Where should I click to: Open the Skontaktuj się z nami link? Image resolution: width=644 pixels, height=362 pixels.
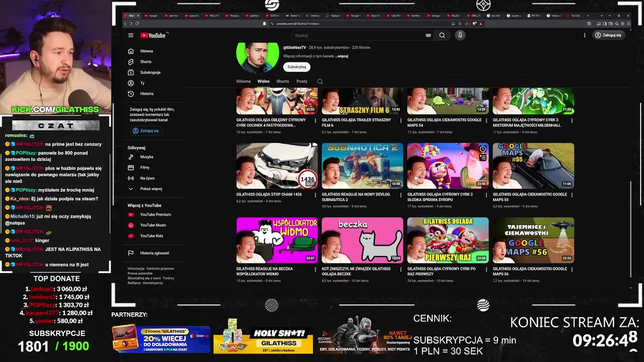pyautogui.click(x=144, y=278)
